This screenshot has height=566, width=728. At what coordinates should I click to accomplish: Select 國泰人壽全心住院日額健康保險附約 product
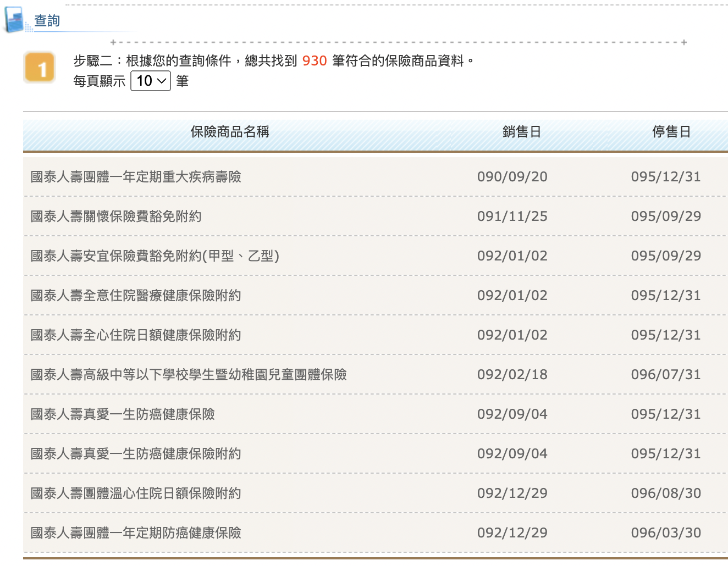136,335
